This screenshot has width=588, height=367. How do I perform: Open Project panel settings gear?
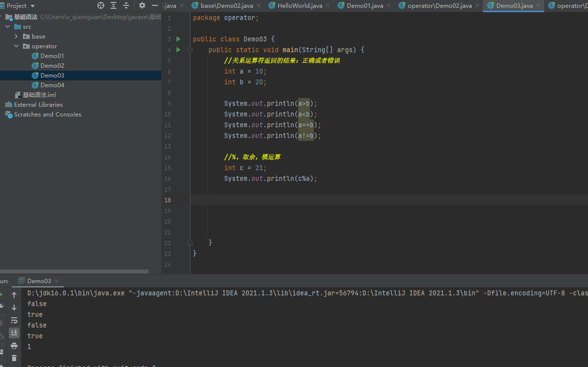click(x=142, y=5)
